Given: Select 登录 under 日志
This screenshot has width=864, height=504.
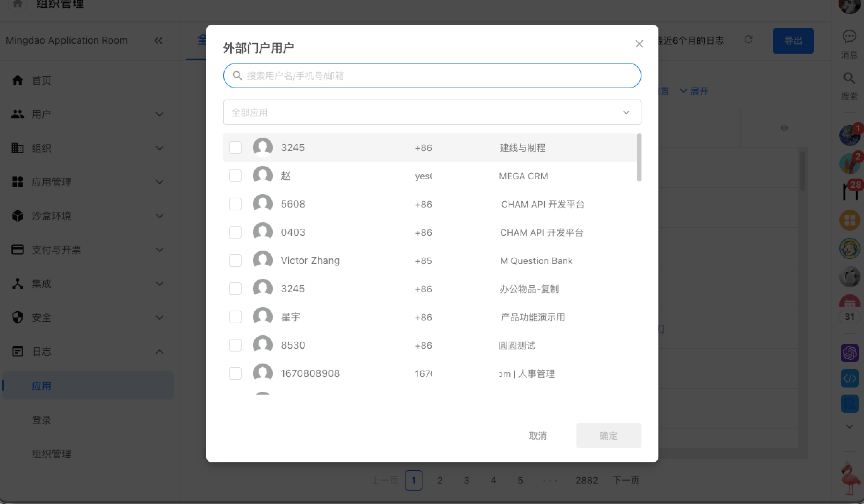Looking at the screenshot, I should (x=42, y=420).
